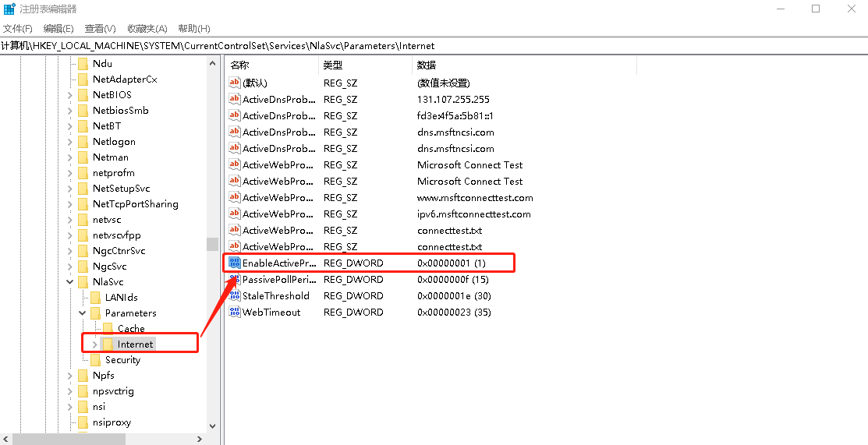Sort by the 数据 column header
Screen dimensions: 868x445
click(x=525, y=65)
